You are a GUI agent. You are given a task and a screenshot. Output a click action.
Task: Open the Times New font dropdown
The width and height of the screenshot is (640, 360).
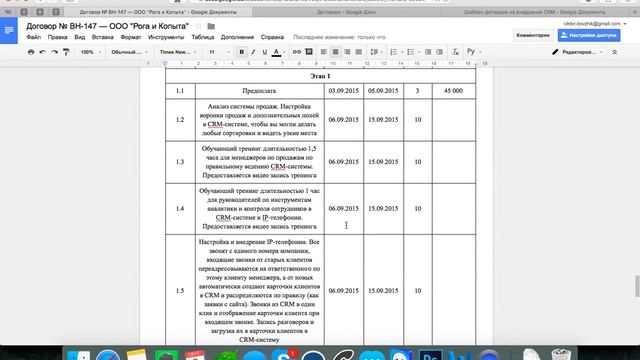point(178,52)
